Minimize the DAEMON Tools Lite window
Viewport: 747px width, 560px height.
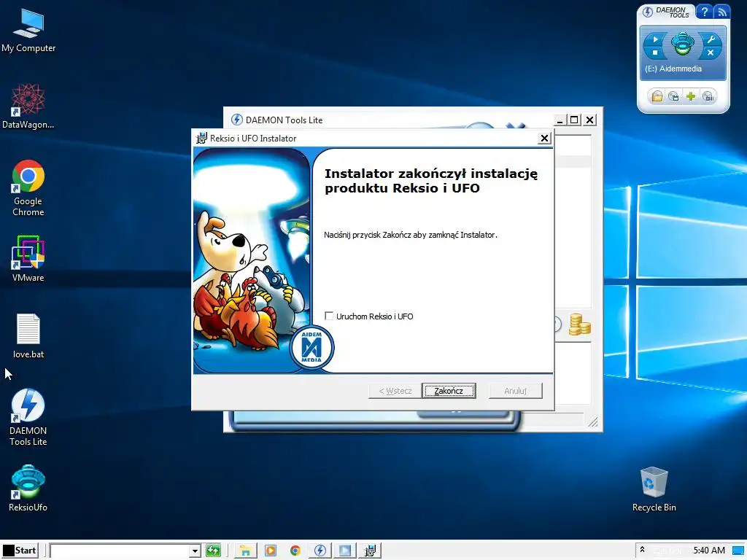(x=560, y=120)
